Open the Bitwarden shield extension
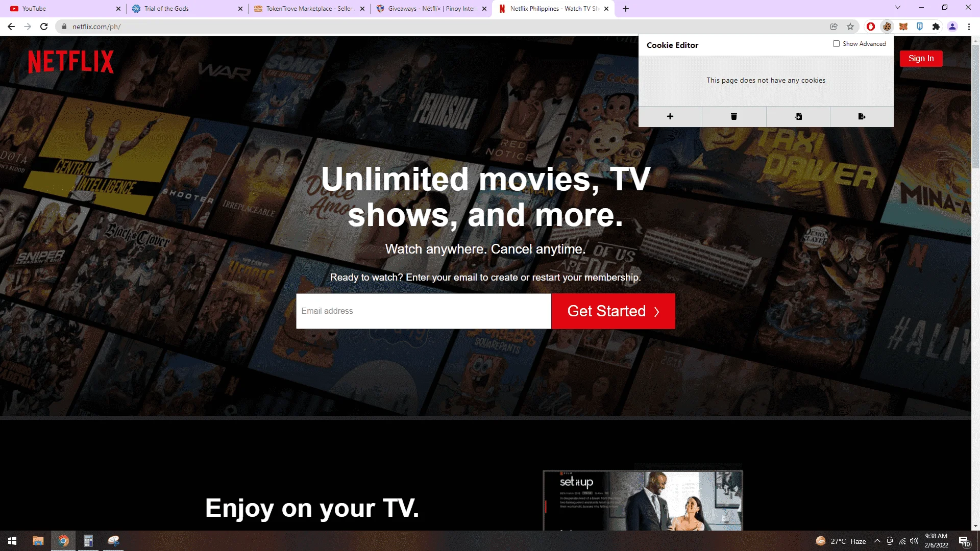The height and width of the screenshot is (551, 980). pyautogui.click(x=920, y=27)
